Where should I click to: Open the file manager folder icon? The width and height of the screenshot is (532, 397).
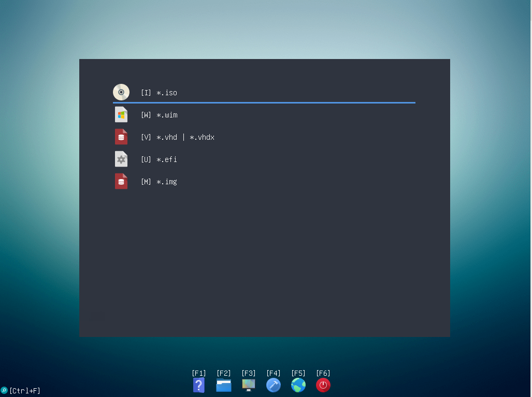point(224,386)
